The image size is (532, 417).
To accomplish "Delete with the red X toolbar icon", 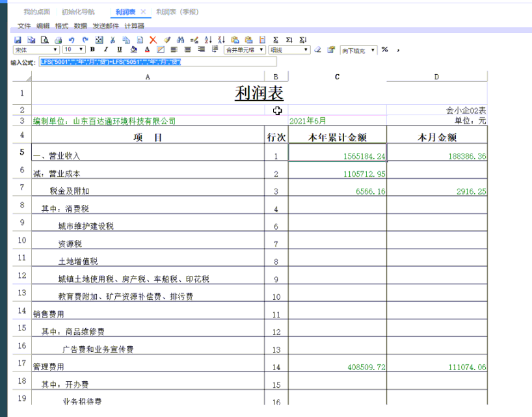I will click(x=153, y=40).
